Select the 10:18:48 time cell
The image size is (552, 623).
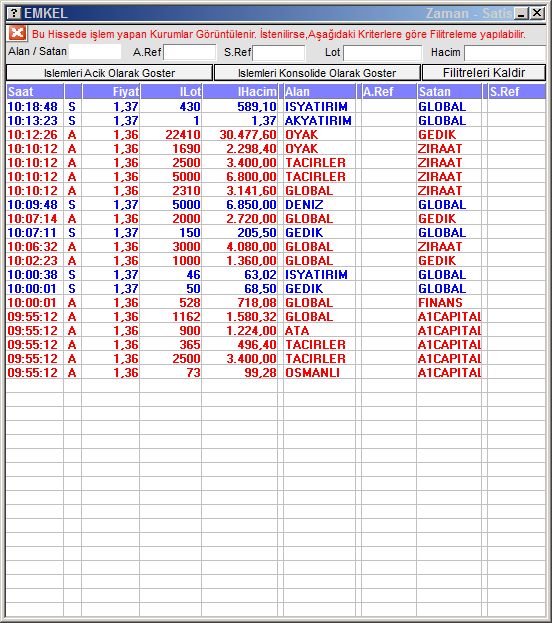pyautogui.click(x=33, y=106)
